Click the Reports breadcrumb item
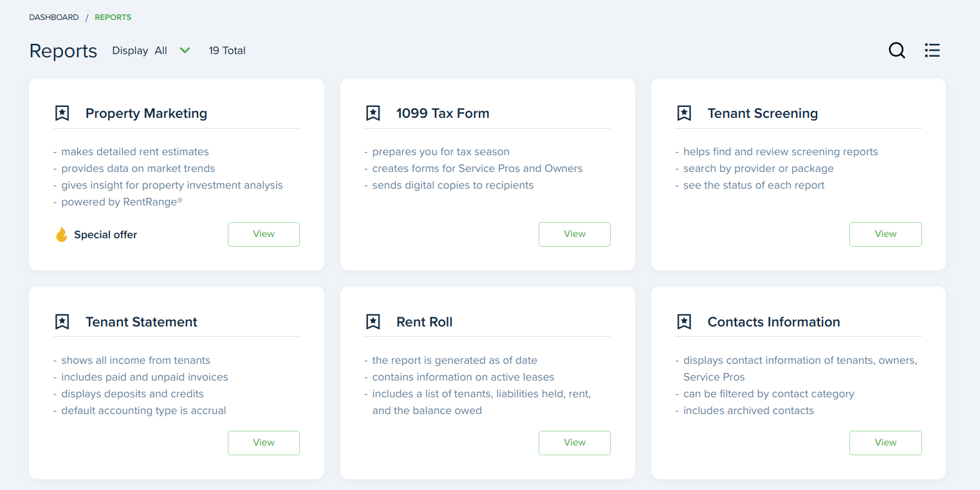This screenshot has height=490, width=980. coord(113,17)
